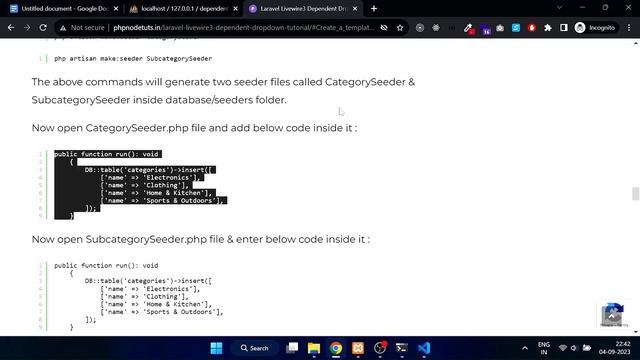Open File Explorer from the taskbar

pyautogui.click(x=314, y=348)
